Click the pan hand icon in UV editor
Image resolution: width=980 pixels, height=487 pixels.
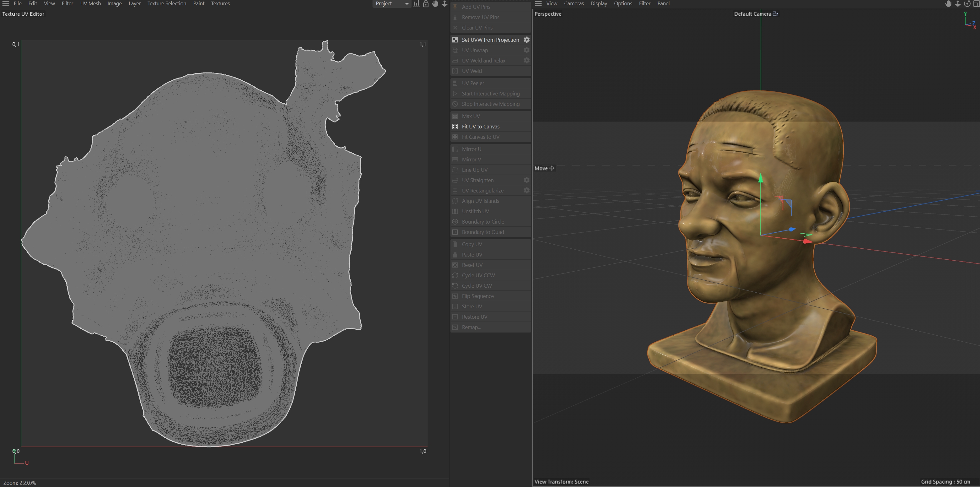(x=435, y=4)
